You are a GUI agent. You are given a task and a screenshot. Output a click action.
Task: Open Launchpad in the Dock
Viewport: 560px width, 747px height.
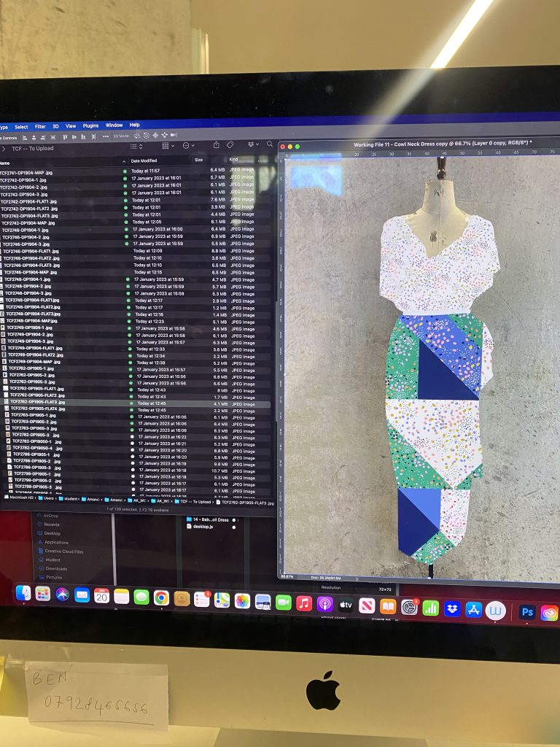tap(43, 594)
